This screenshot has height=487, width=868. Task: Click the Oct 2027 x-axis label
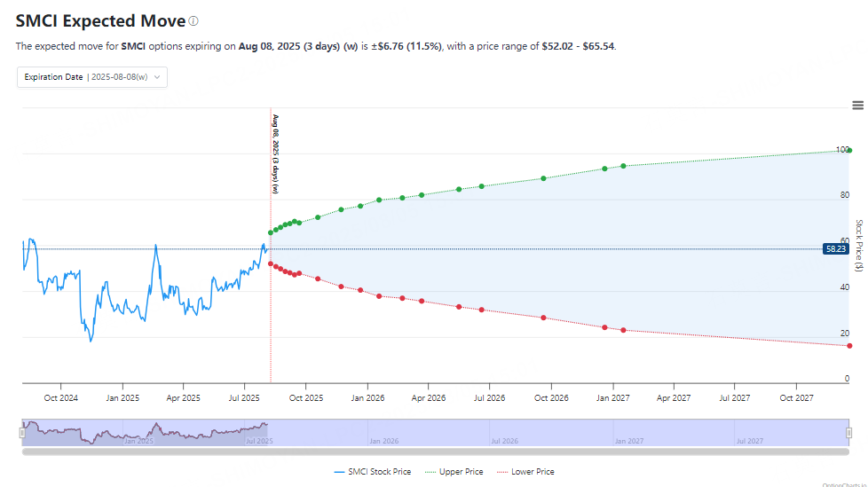[x=797, y=398]
